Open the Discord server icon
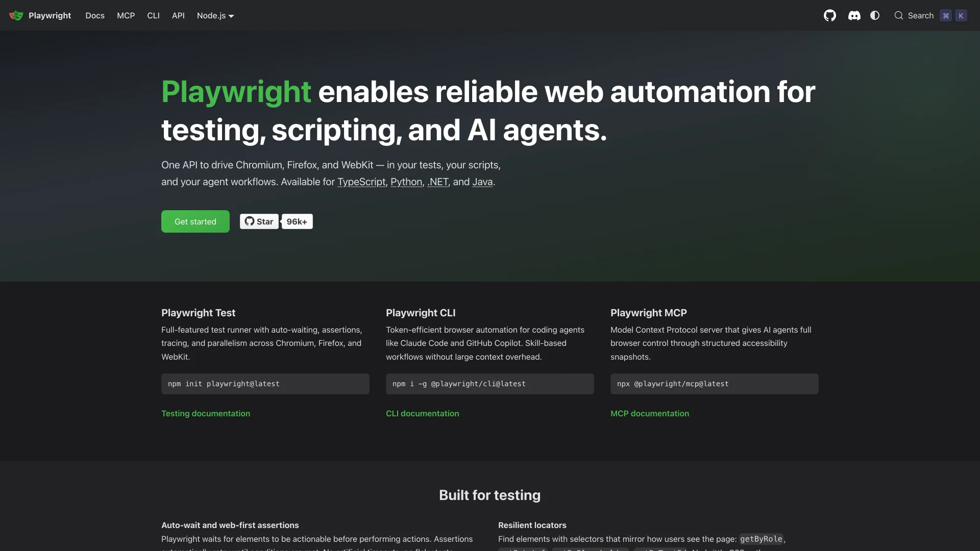980x551 pixels. [854, 16]
